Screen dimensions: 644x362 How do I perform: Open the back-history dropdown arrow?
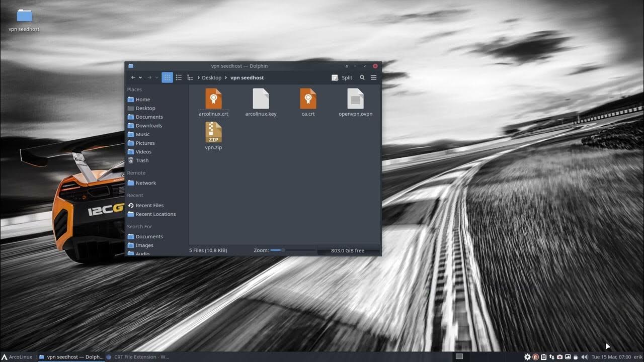point(140,77)
